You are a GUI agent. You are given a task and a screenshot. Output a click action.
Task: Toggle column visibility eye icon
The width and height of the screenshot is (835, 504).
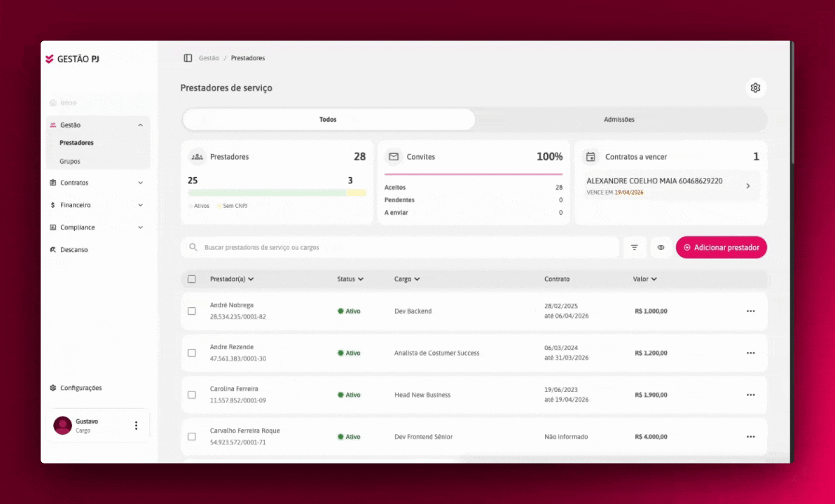pos(661,248)
